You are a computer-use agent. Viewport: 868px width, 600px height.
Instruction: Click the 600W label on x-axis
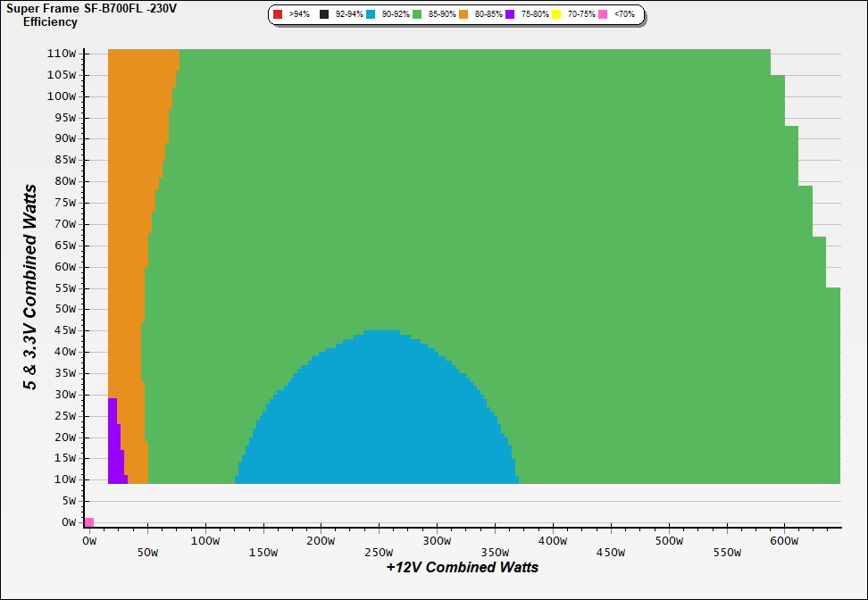[x=783, y=541]
